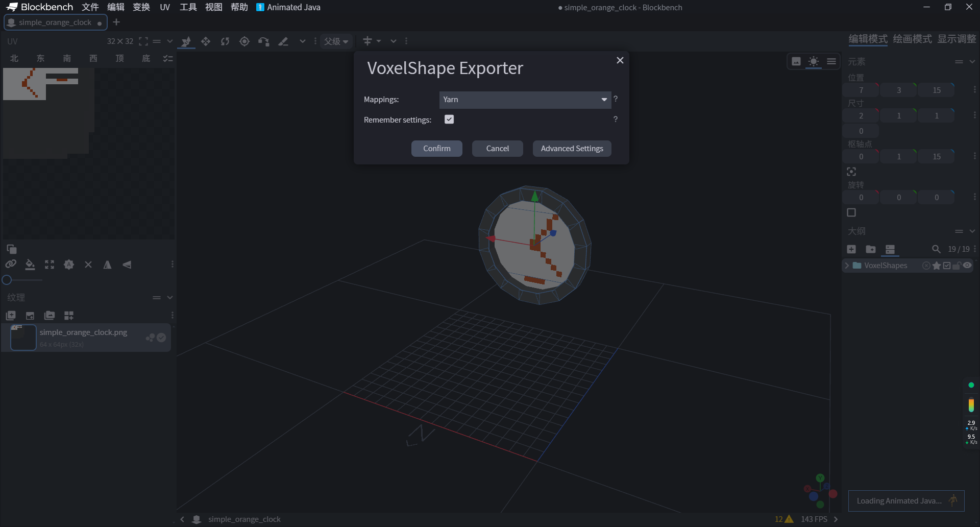Open the 父级 transform space dropdown
The image size is (980, 527).
click(336, 41)
